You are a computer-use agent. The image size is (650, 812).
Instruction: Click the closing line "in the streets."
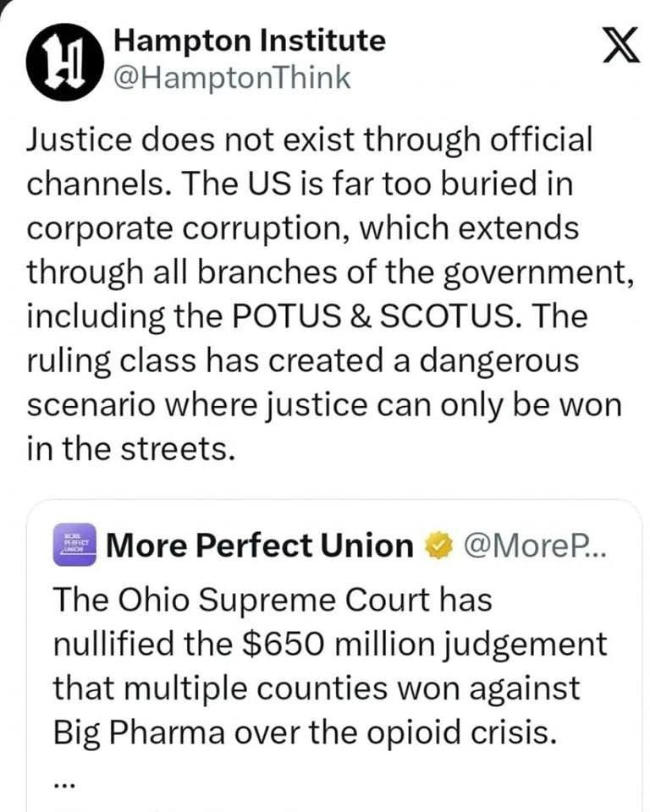pos(129,448)
